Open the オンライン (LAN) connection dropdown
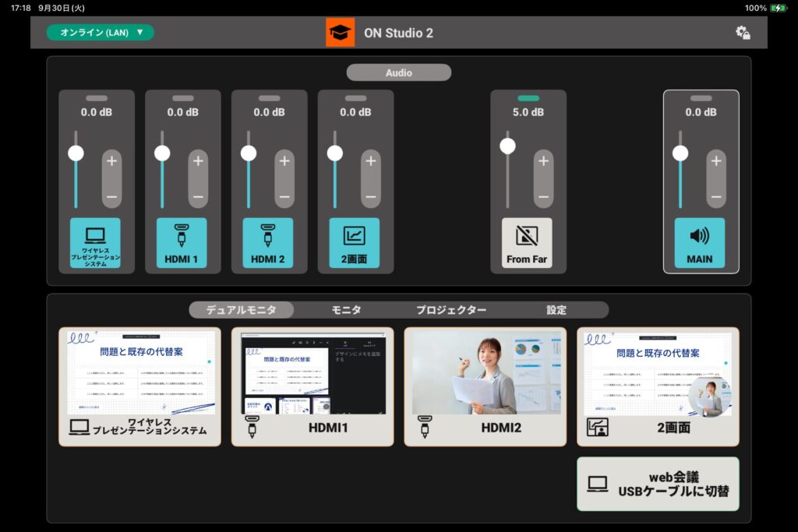The image size is (798, 532). [x=101, y=33]
